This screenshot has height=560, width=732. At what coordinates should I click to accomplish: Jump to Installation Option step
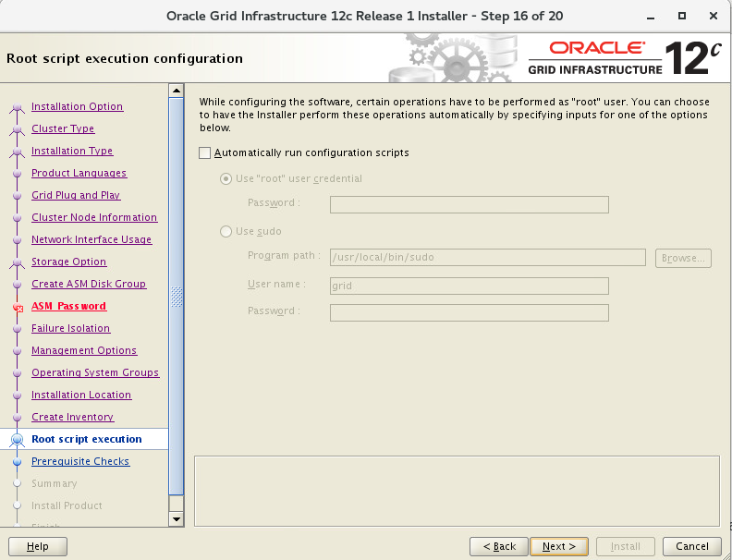point(77,106)
